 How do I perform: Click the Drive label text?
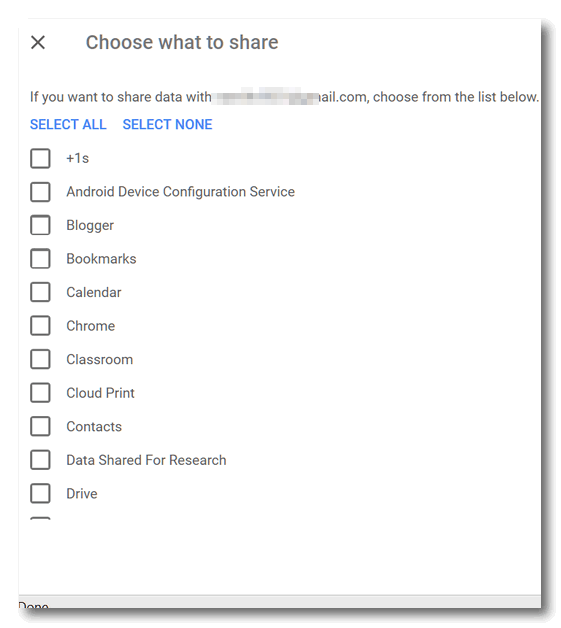[82, 493]
